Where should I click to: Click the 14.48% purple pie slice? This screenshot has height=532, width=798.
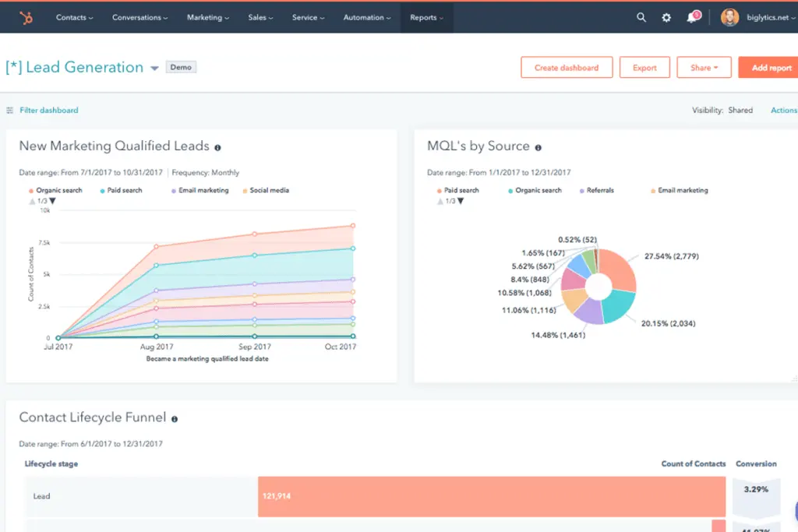(x=590, y=312)
